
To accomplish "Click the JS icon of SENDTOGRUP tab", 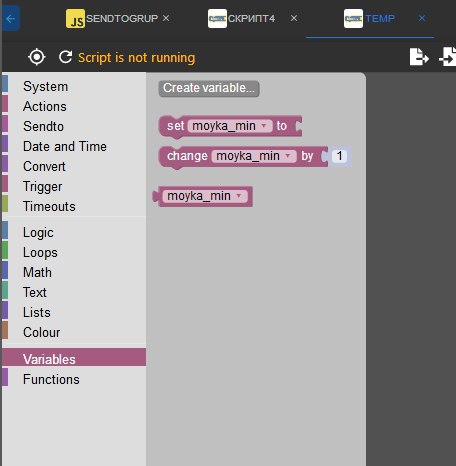I will tap(75, 18).
